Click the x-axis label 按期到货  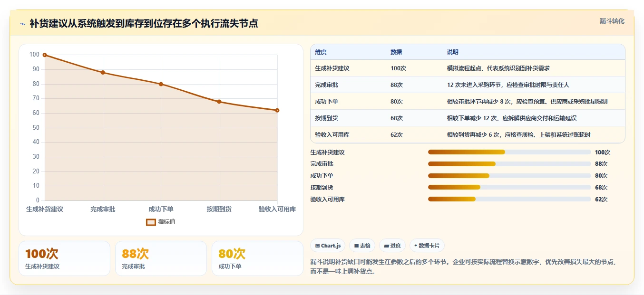(219, 209)
